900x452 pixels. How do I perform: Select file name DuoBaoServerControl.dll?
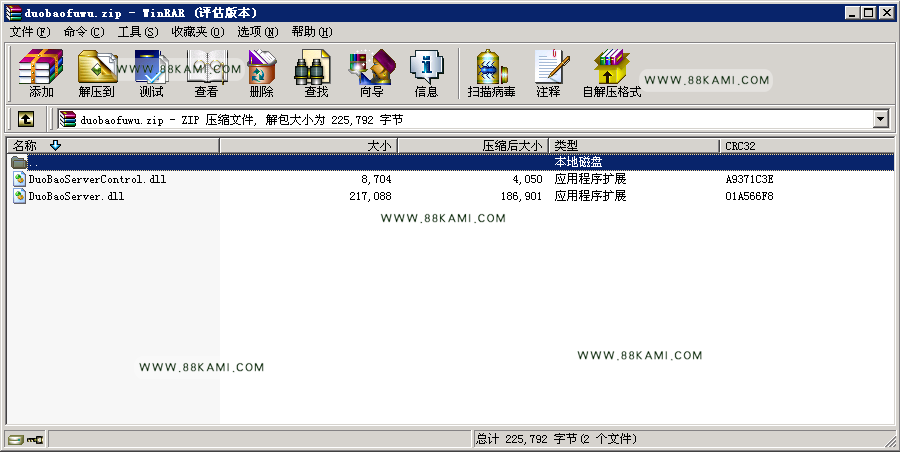[x=97, y=179]
